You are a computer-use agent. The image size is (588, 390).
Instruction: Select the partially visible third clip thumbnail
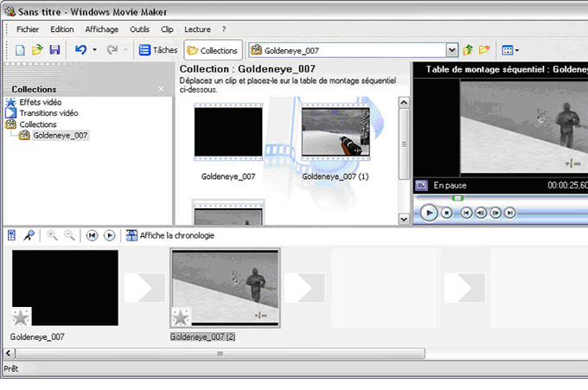point(228,213)
